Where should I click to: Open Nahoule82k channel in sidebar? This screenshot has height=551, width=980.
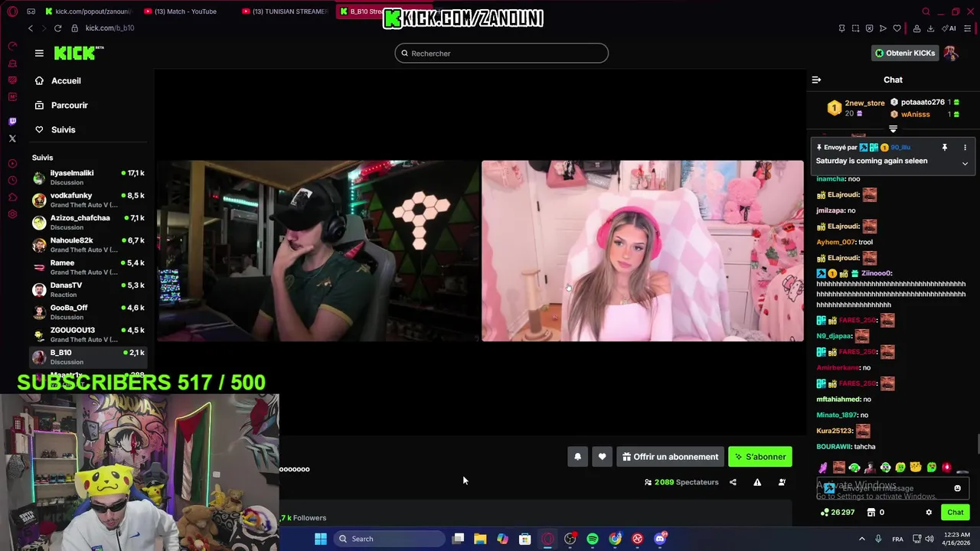(89, 244)
